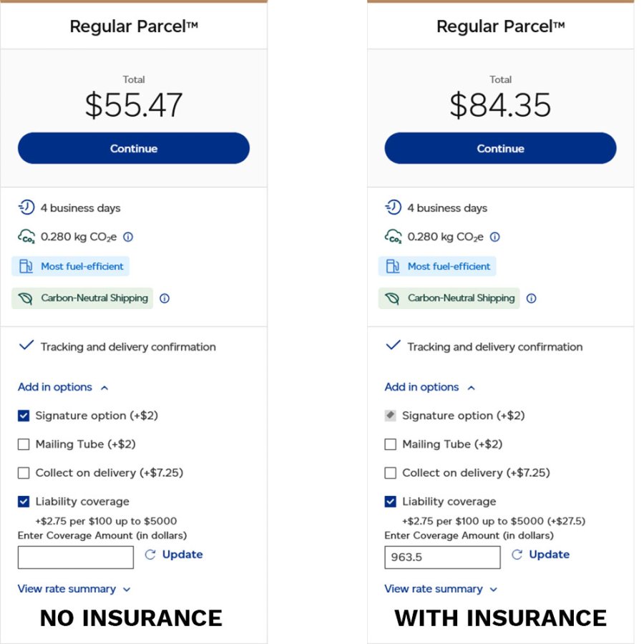Uncheck Signature option in left panel
Viewport: 644px width, 644px height.
coord(24,416)
